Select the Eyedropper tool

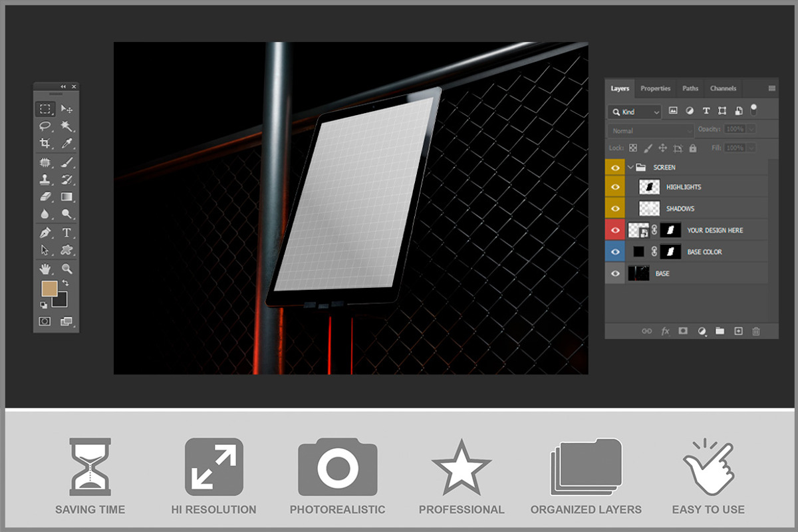click(66, 143)
